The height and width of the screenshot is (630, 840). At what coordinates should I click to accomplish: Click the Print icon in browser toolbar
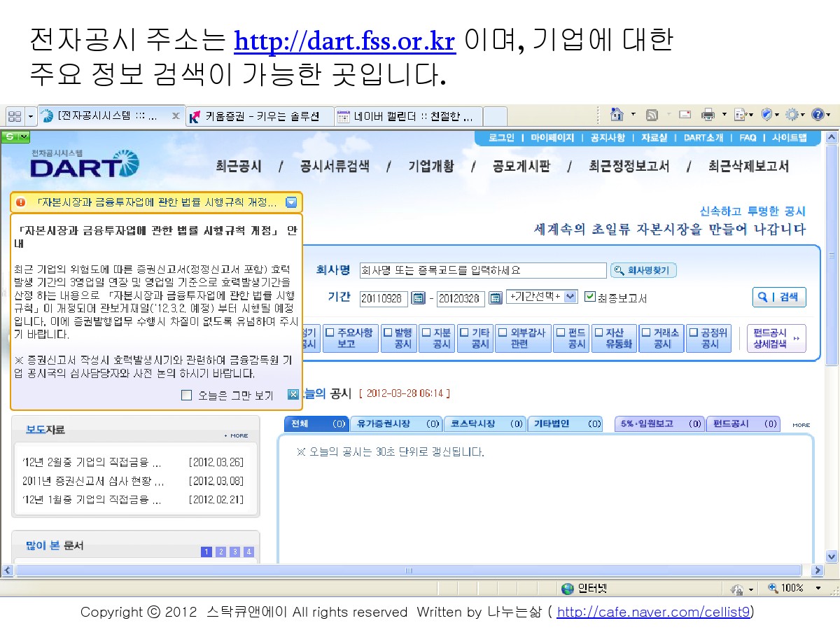click(708, 115)
